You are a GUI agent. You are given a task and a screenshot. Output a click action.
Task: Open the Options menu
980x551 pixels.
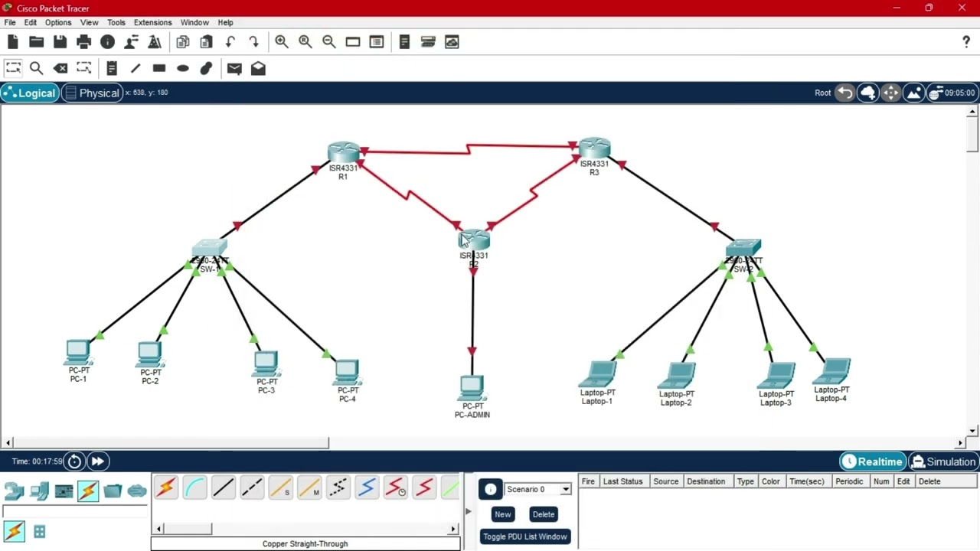(x=58, y=22)
